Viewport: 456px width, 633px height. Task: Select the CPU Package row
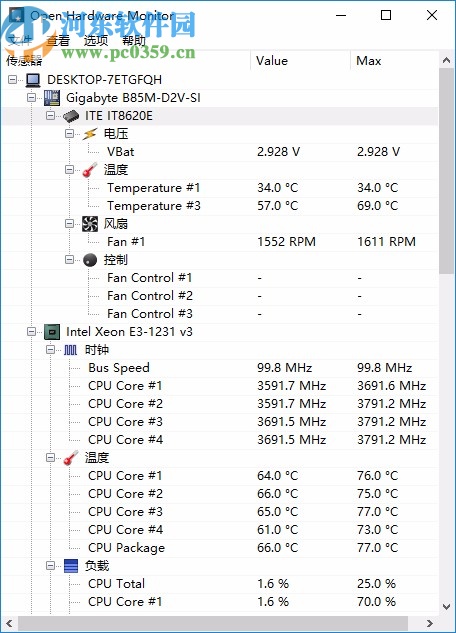220,548
